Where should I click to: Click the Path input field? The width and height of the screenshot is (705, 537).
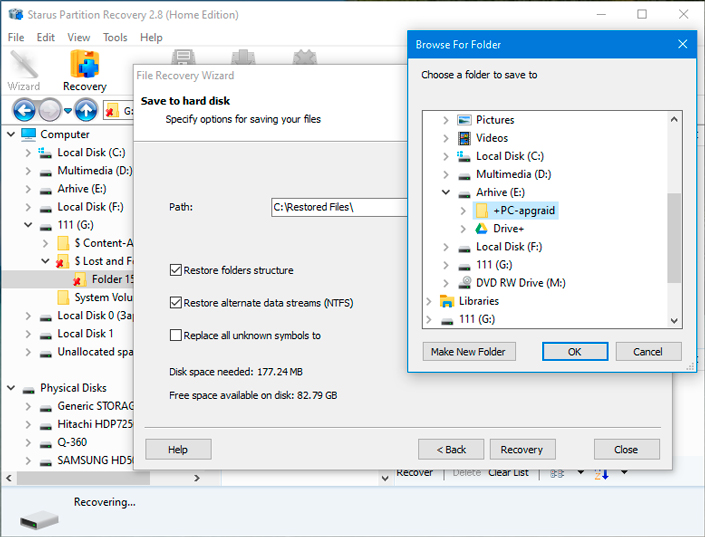(339, 207)
